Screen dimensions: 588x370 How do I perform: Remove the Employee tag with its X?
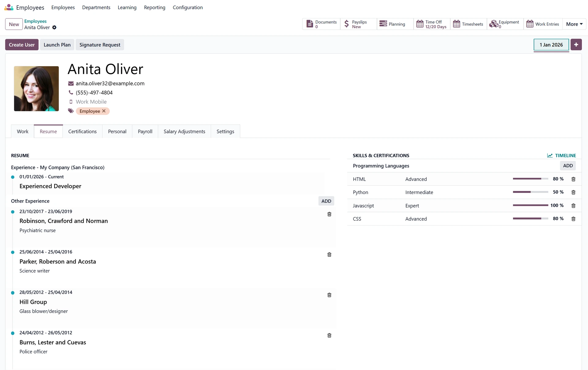click(104, 111)
